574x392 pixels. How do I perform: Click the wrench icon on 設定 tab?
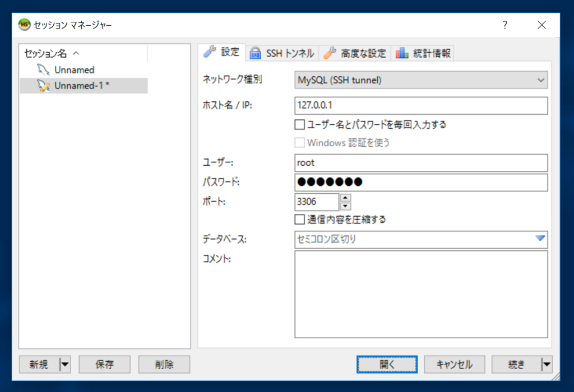tap(210, 52)
